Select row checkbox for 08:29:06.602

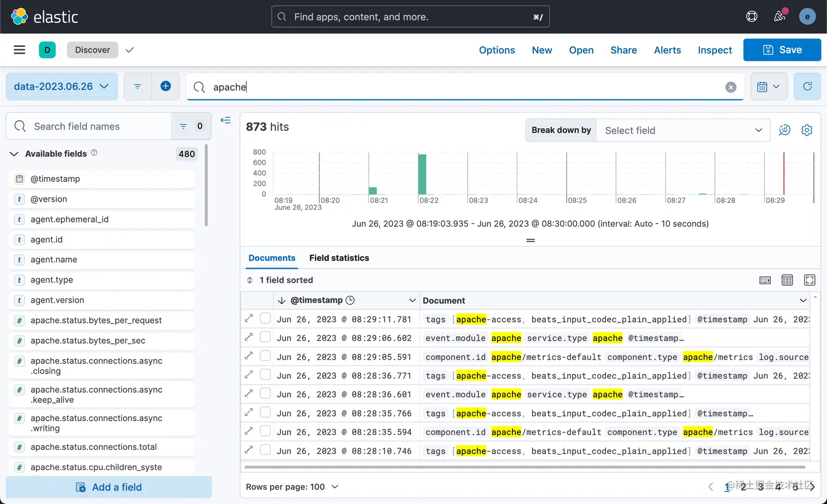pyautogui.click(x=265, y=337)
